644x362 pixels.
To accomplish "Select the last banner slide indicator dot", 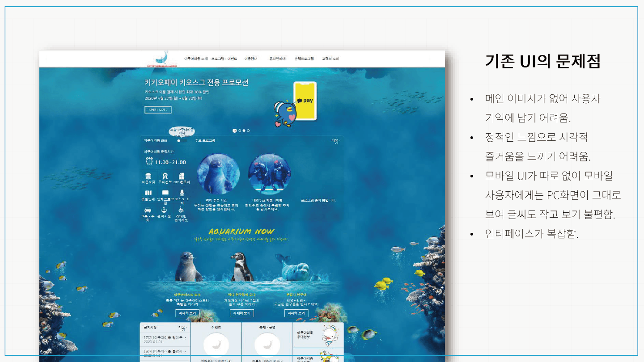I will pyautogui.click(x=248, y=130).
